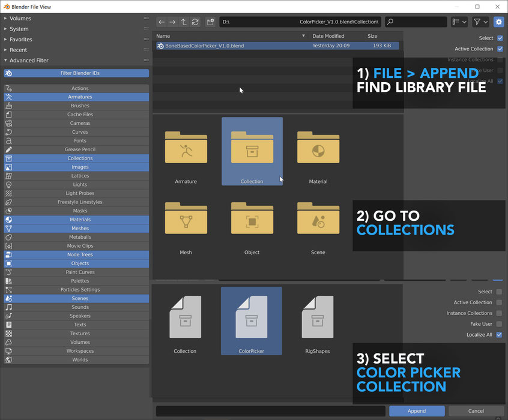Go back with the left arrow button
This screenshot has height=420, width=508.
(162, 22)
